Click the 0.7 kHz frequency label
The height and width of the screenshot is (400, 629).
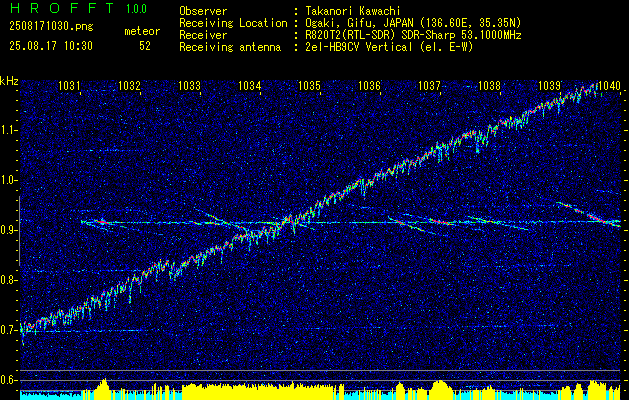point(7,330)
